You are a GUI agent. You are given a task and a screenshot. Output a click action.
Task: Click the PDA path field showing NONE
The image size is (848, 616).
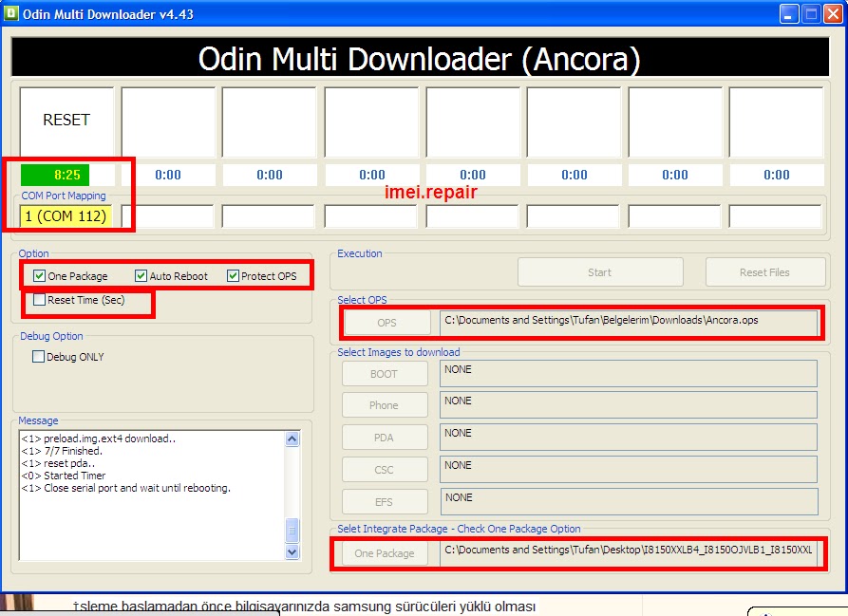pos(629,438)
